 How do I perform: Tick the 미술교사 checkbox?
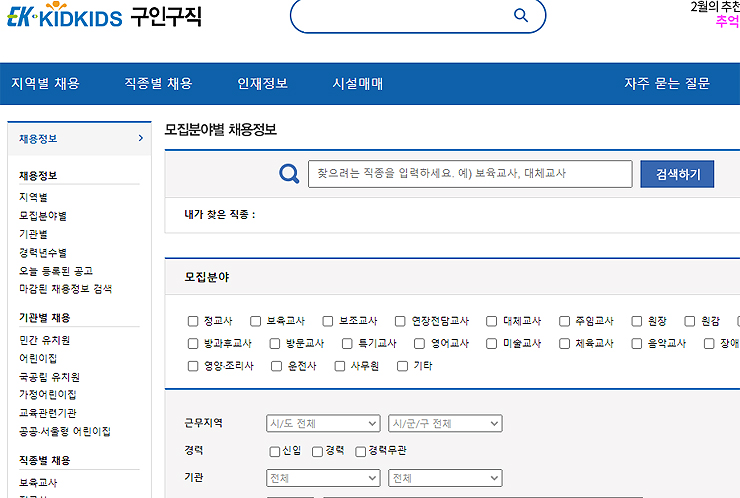492,344
